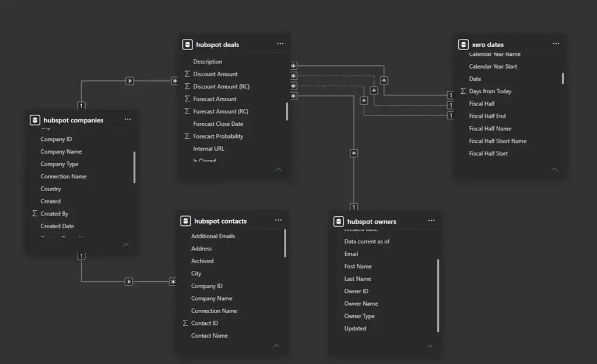Select the Calendar Year Start field
The height and width of the screenshot is (364, 597).
tap(493, 66)
